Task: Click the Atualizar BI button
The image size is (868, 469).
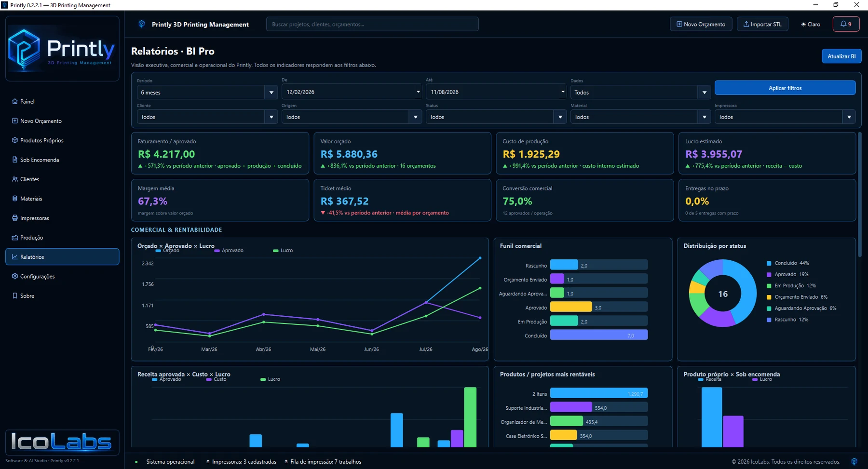Action: 841,56
